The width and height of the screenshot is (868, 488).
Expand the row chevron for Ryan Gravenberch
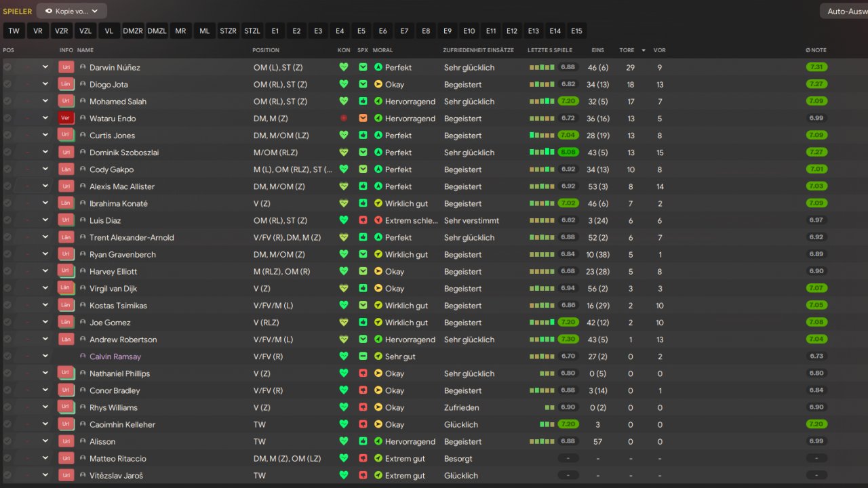[x=45, y=254]
